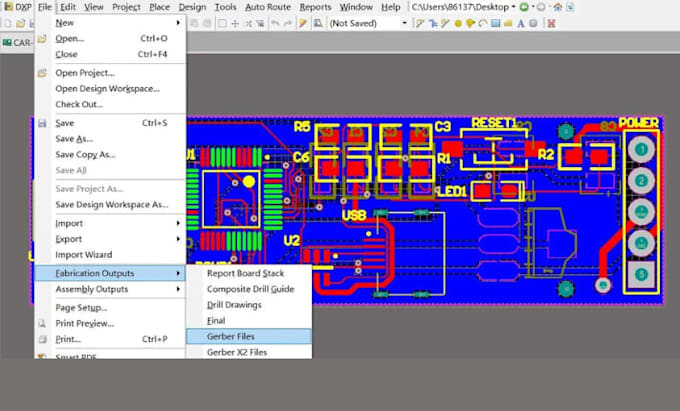The image size is (680, 411).
Task: Click the Browse toolbar icon beside the (Not Saved) box
Action: [x=318, y=23]
